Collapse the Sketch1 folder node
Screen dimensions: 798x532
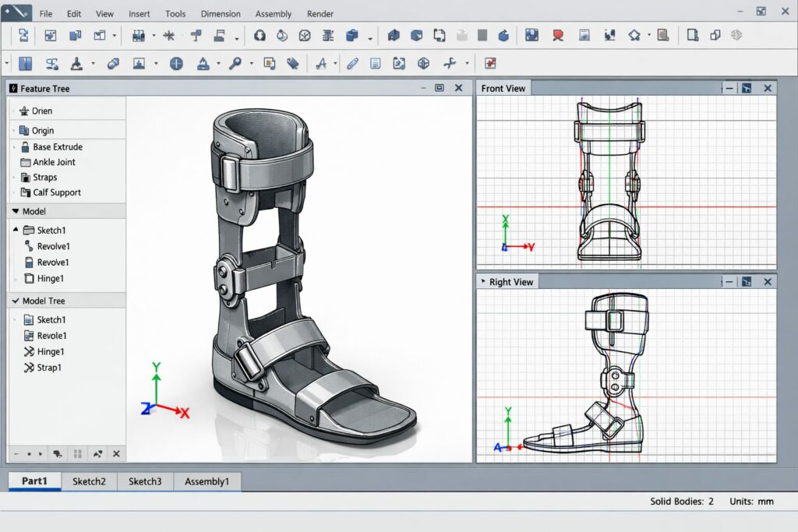[16, 231]
